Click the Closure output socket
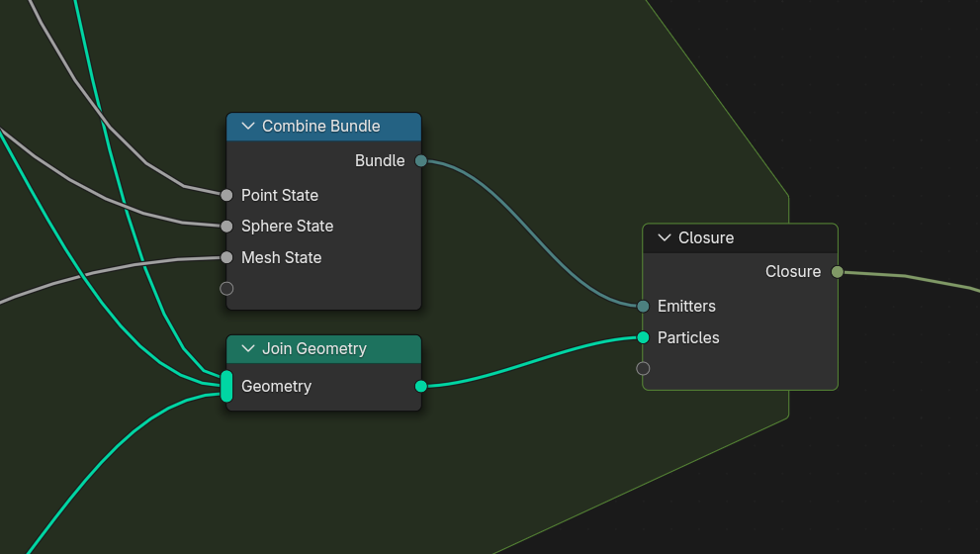 pyautogui.click(x=838, y=271)
